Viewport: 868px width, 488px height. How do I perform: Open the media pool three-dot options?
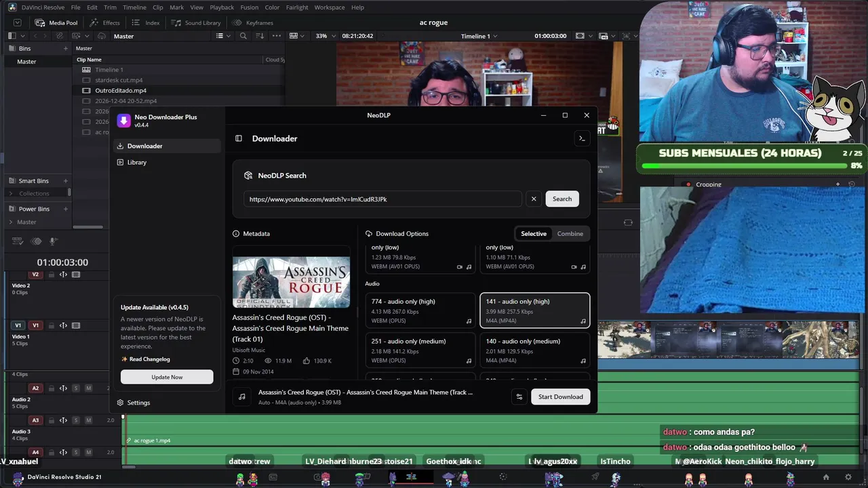click(277, 36)
